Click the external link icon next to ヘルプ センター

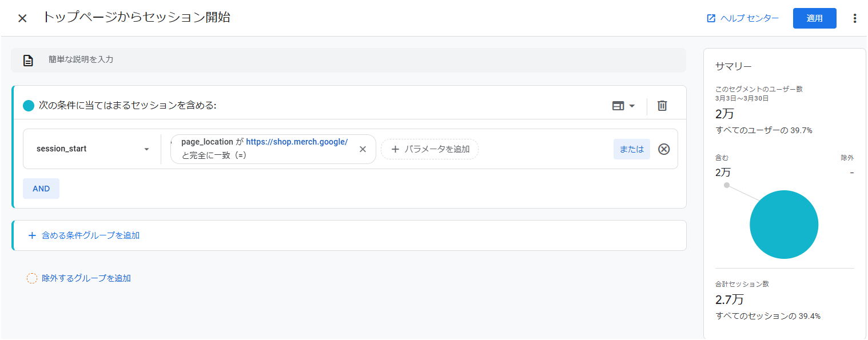point(711,18)
